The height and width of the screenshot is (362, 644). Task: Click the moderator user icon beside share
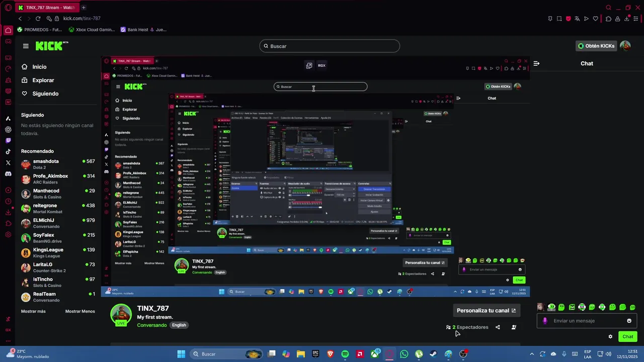(514, 327)
